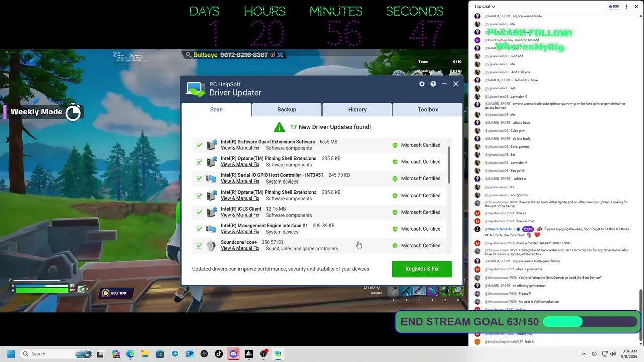Switch to Discord in the taskbar
This screenshot has height=362, width=644.
233,354
